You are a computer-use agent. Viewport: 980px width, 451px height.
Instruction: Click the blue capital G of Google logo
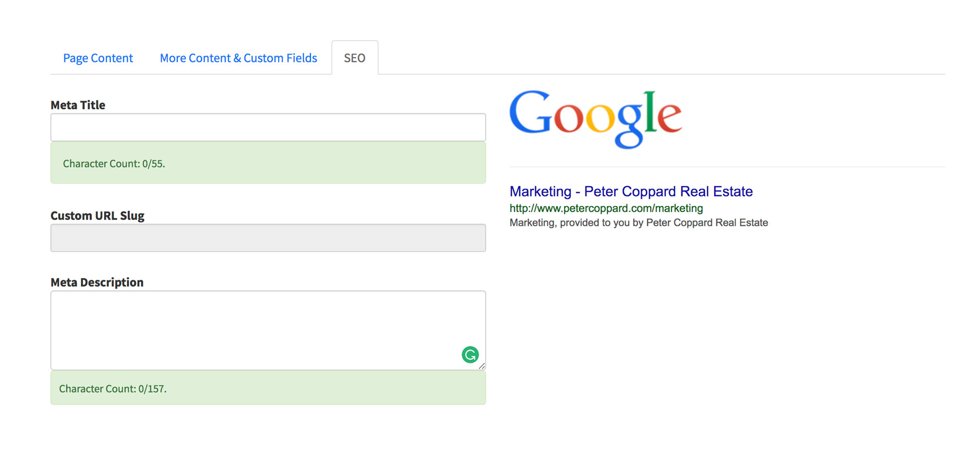(x=530, y=112)
